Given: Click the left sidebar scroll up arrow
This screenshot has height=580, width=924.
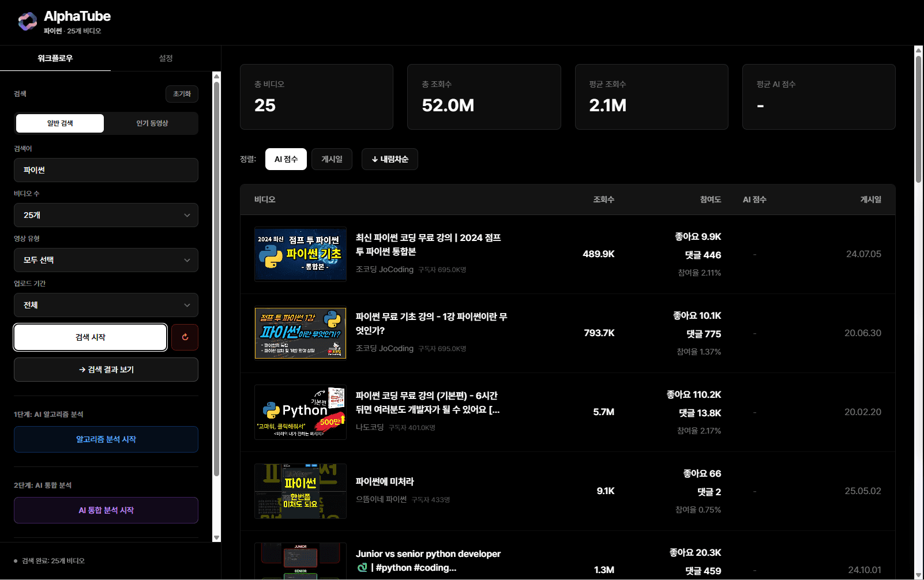Looking at the screenshot, I should coord(216,76).
